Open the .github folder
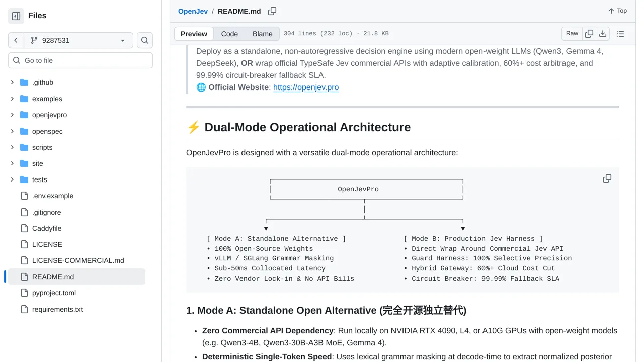Image resolution: width=644 pixels, height=362 pixels. [42, 82]
